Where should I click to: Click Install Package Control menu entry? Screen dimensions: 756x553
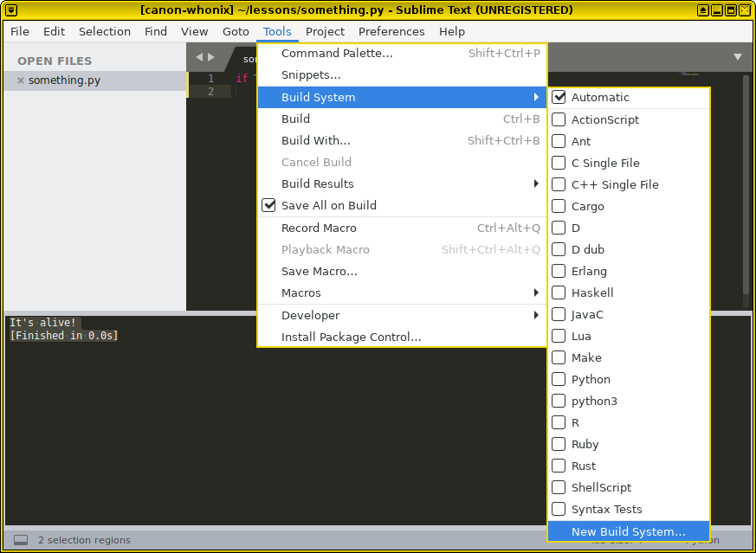[x=351, y=338]
